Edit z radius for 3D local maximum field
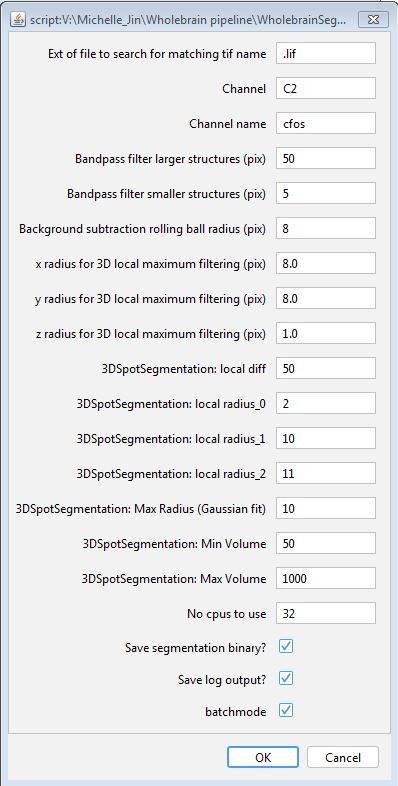The height and width of the screenshot is (786, 398). (326, 333)
